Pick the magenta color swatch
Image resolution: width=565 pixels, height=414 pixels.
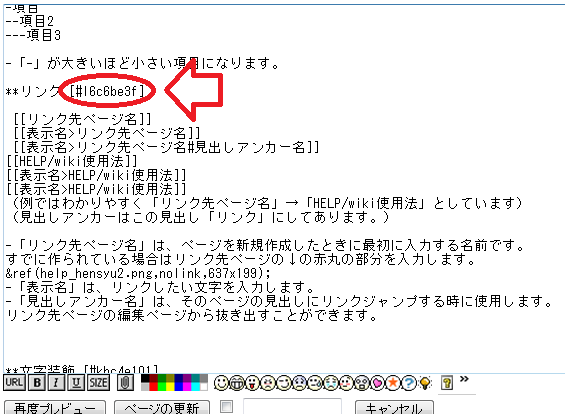tap(187, 387)
